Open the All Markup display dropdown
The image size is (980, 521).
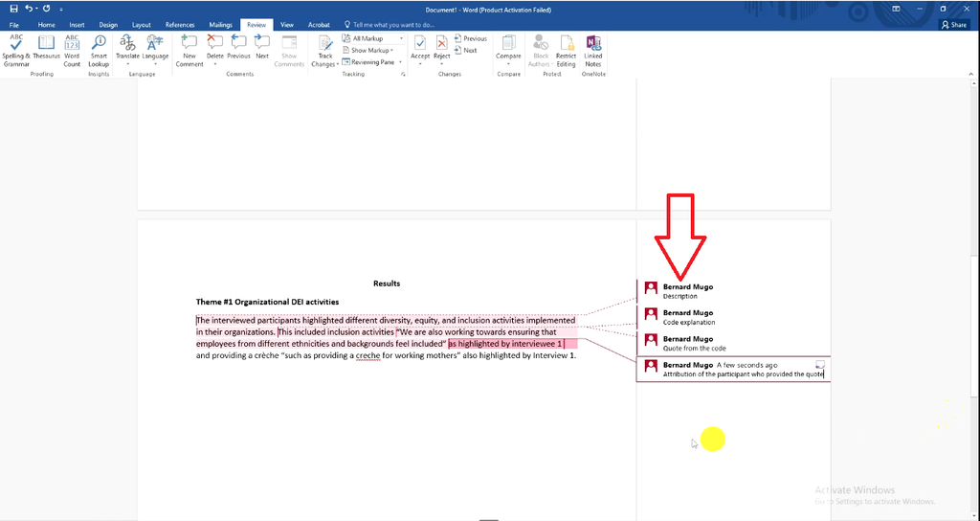point(372,38)
